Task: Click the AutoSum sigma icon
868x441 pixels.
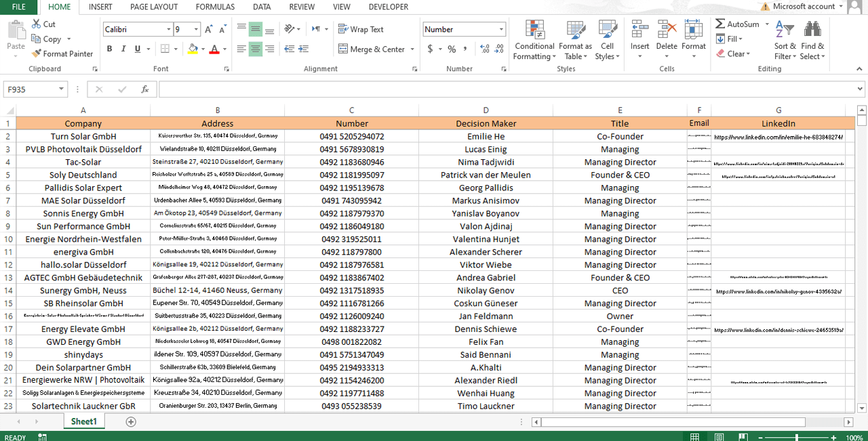Action: (x=720, y=24)
